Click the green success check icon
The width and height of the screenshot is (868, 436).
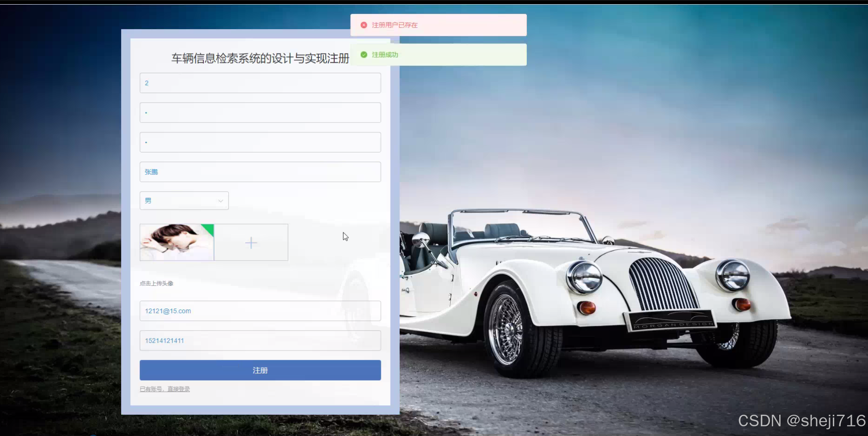[364, 54]
